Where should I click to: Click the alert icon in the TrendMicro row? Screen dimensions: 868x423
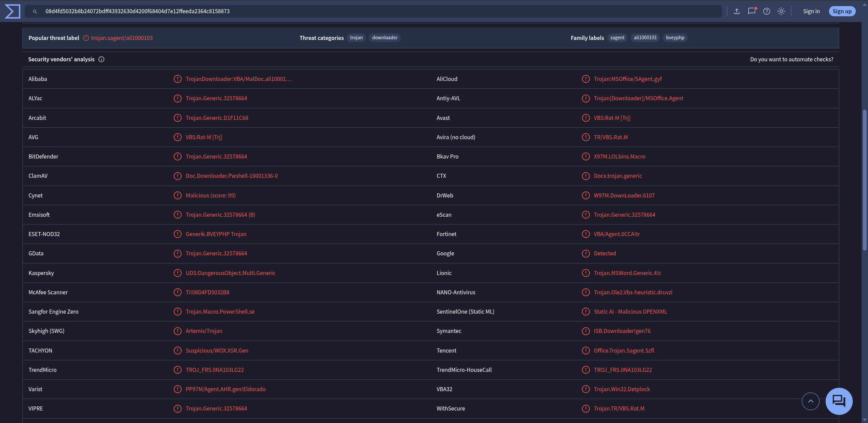point(178,370)
